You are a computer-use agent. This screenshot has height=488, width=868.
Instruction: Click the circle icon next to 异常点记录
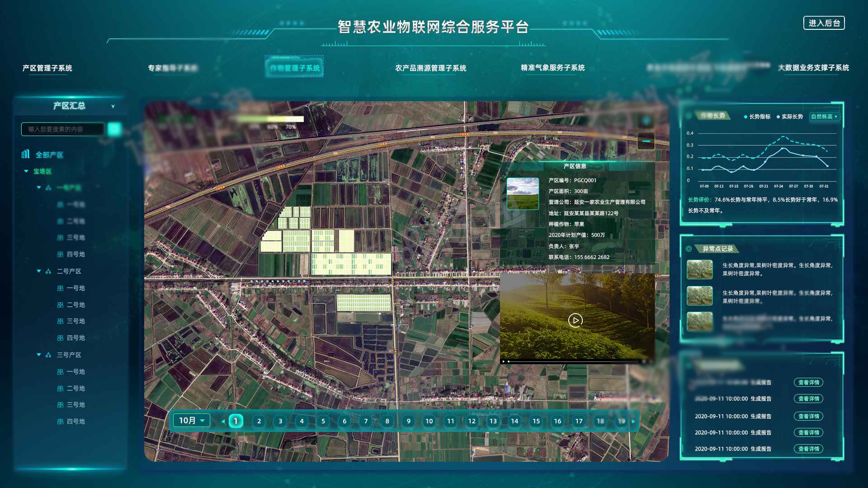point(689,249)
